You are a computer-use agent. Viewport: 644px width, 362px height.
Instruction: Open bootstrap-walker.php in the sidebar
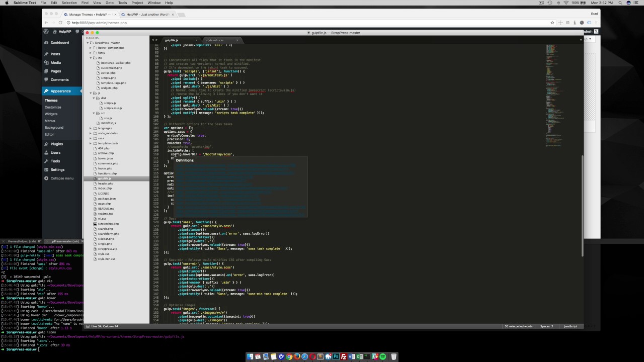pyautogui.click(x=116, y=63)
